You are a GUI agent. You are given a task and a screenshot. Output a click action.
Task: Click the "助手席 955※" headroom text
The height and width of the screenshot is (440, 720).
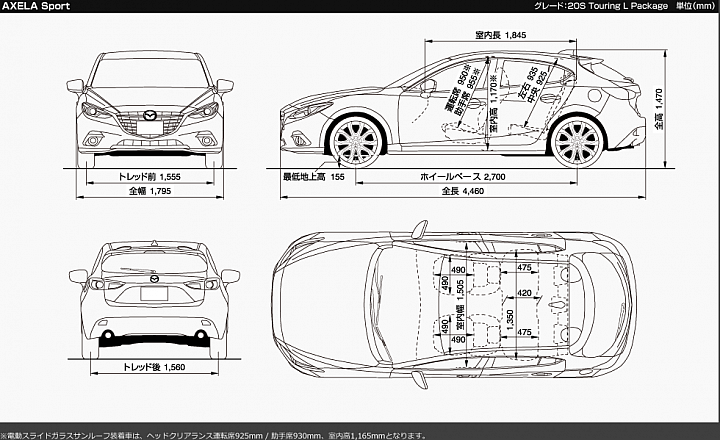click(x=467, y=91)
